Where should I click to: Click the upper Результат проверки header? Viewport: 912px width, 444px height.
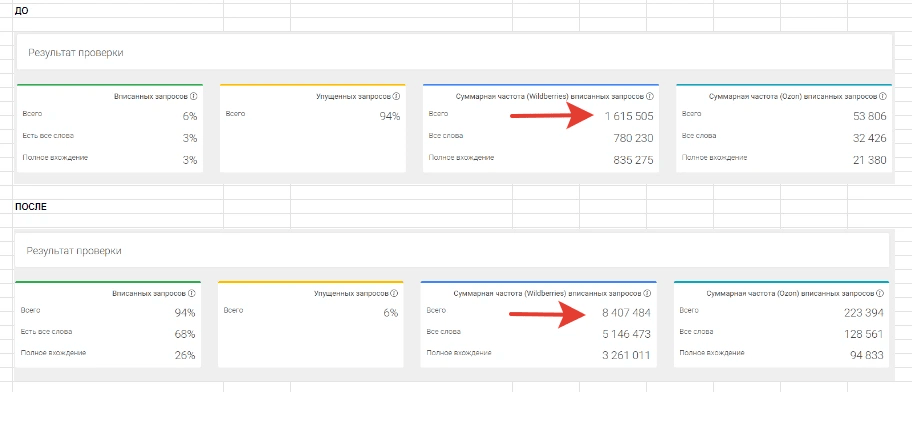pyautogui.click(x=76, y=52)
